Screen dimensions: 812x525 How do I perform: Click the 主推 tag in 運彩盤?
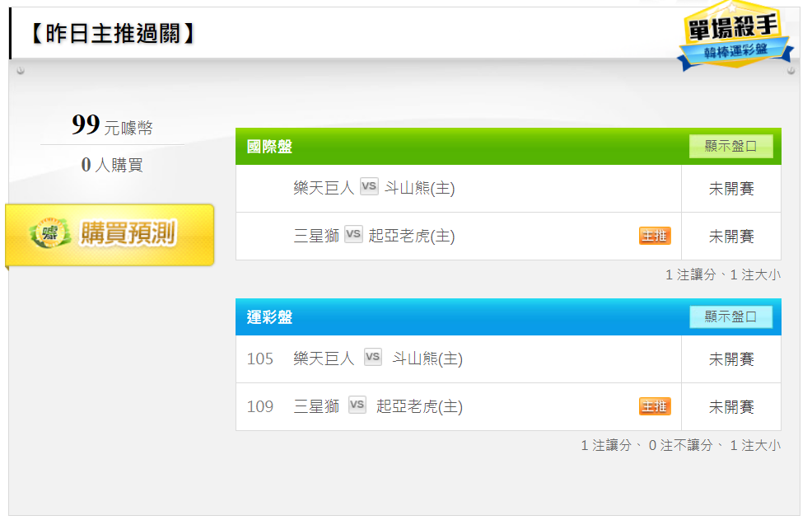pyautogui.click(x=655, y=406)
